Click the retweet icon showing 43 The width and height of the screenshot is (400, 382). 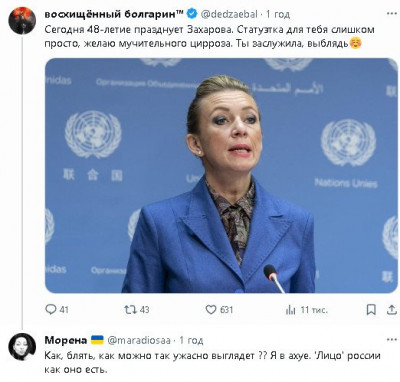coord(130,310)
